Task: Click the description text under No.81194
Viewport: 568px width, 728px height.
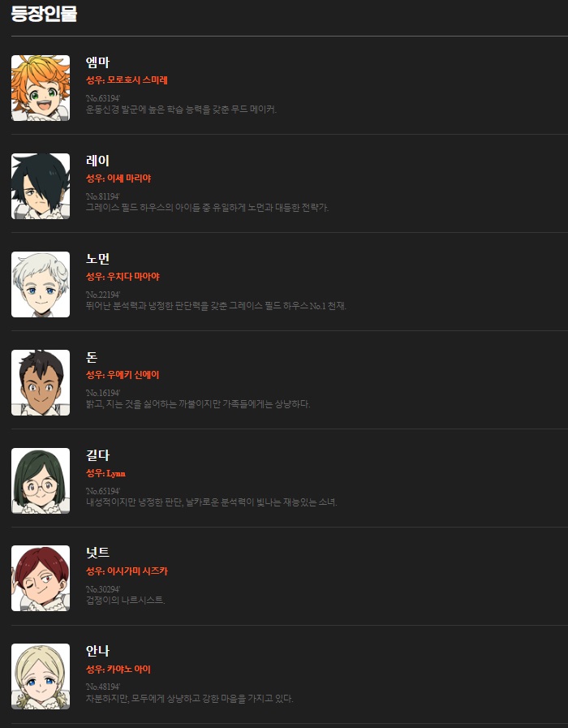Action: [x=207, y=208]
